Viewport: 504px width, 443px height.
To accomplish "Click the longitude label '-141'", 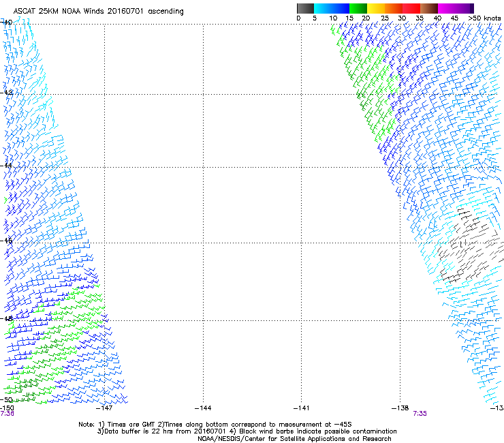I will (x=301, y=408).
